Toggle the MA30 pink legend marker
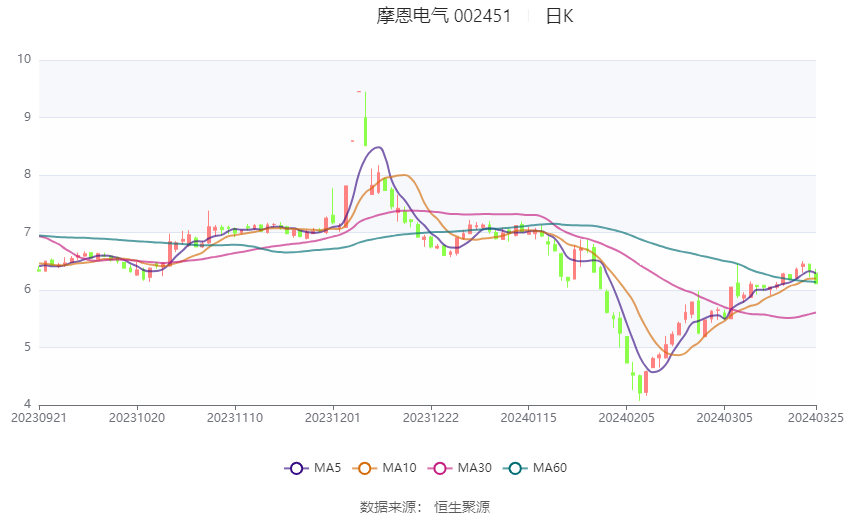Image resolution: width=850 pixels, height=517 pixels. click(440, 468)
